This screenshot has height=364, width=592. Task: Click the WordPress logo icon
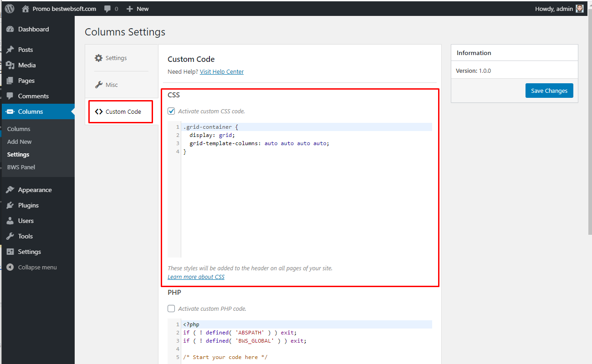click(10, 9)
